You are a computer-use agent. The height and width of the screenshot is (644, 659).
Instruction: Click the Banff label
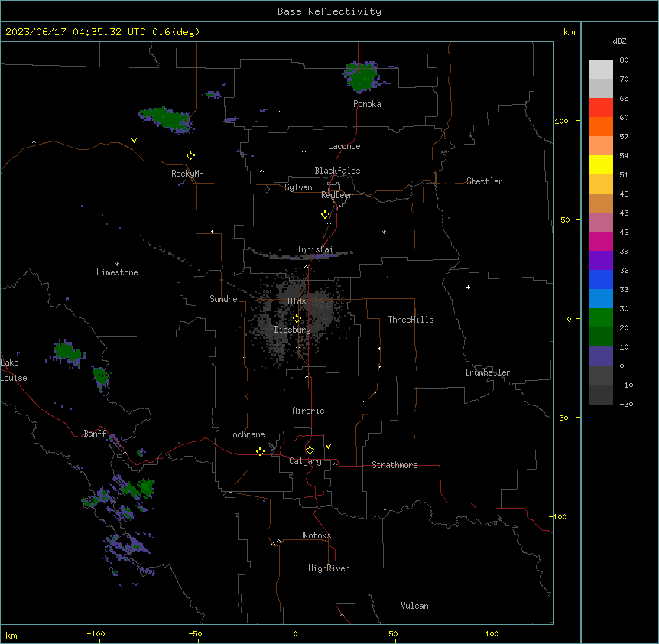click(95, 434)
